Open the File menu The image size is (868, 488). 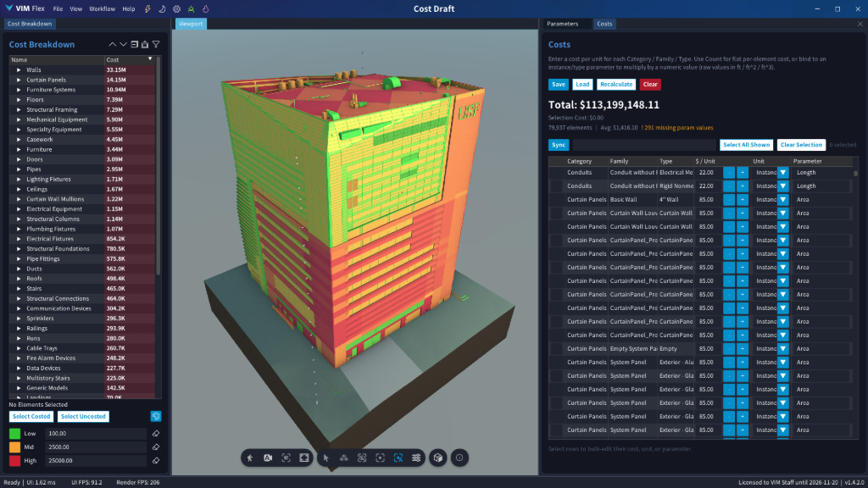[x=58, y=8]
